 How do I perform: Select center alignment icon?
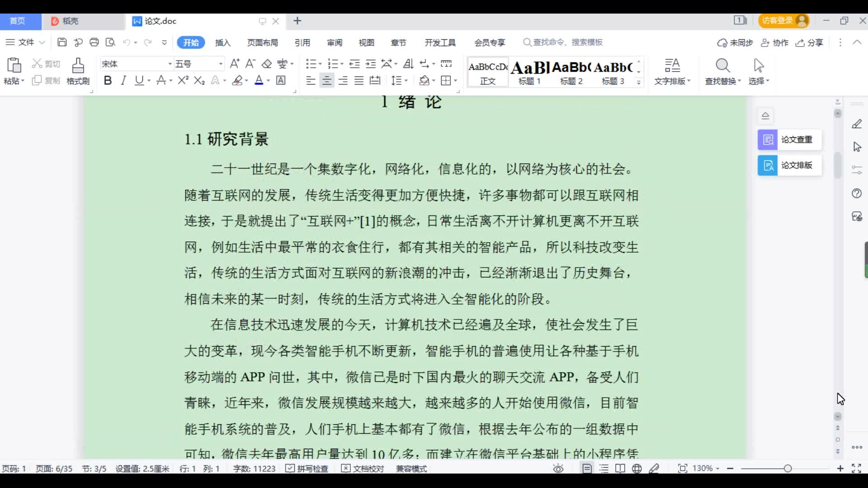326,81
